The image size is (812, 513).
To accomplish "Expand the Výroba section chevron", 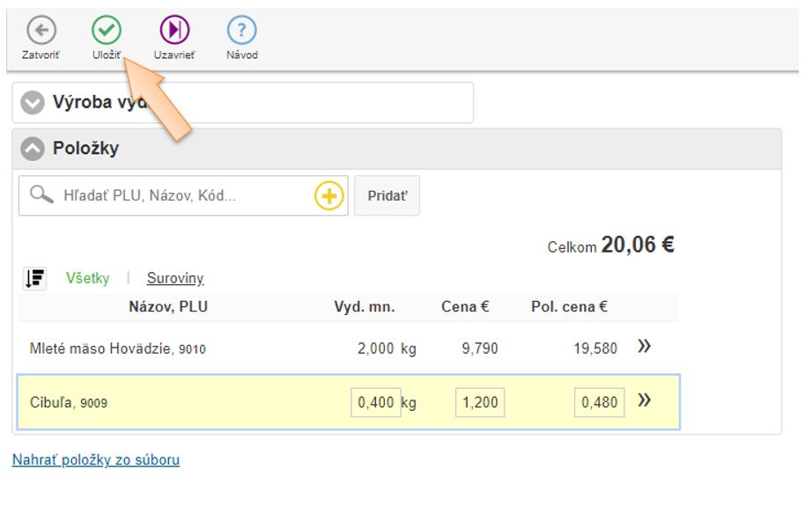I will [33, 103].
